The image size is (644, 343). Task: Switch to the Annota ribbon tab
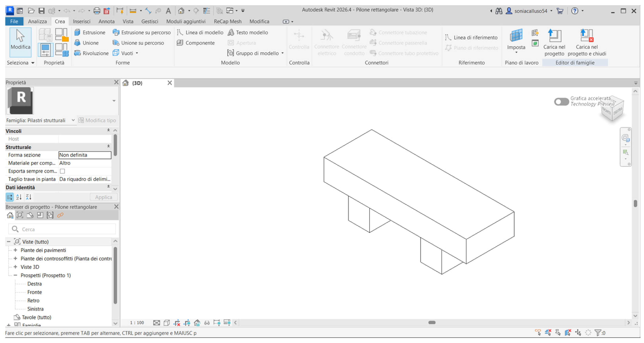(106, 21)
